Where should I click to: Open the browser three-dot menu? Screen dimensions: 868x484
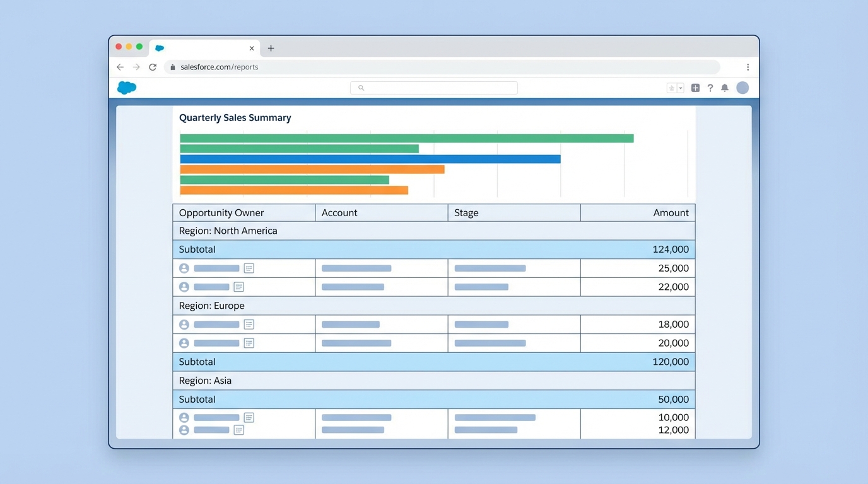coord(748,67)
